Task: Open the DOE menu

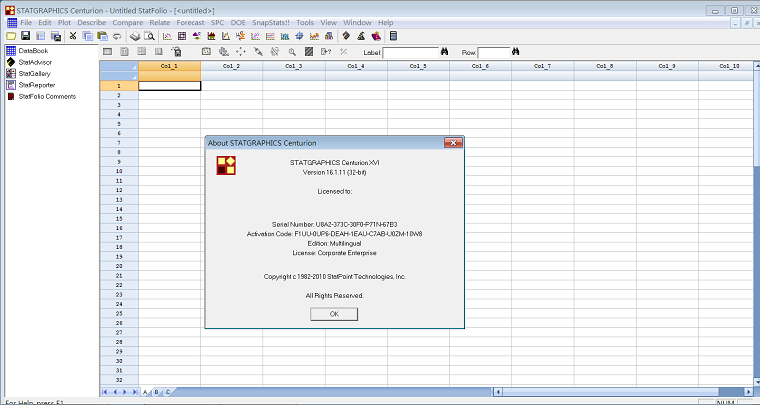Action: click(238, 22)
